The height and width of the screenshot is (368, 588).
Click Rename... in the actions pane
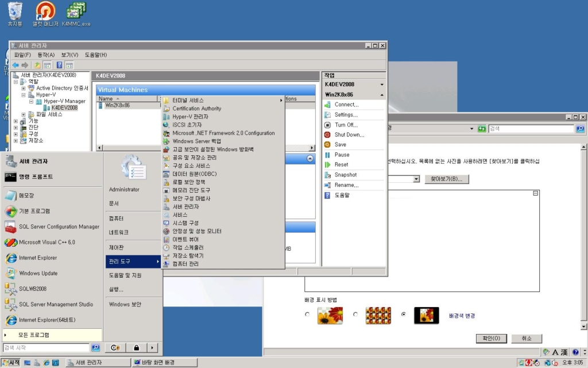tap(346, 185)
